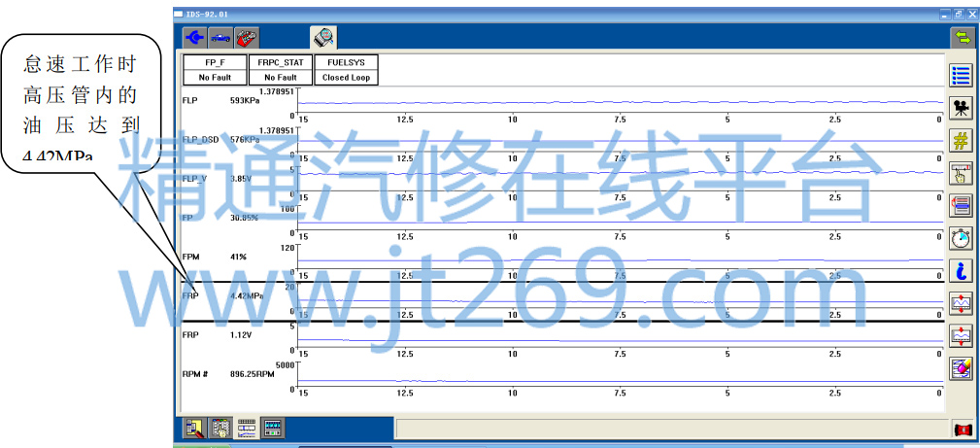Image resolution: width=980 pixels, height=448 pixels.
Task: Click the blue back-arrow tab at top left
Action: (x=195, y=38)
